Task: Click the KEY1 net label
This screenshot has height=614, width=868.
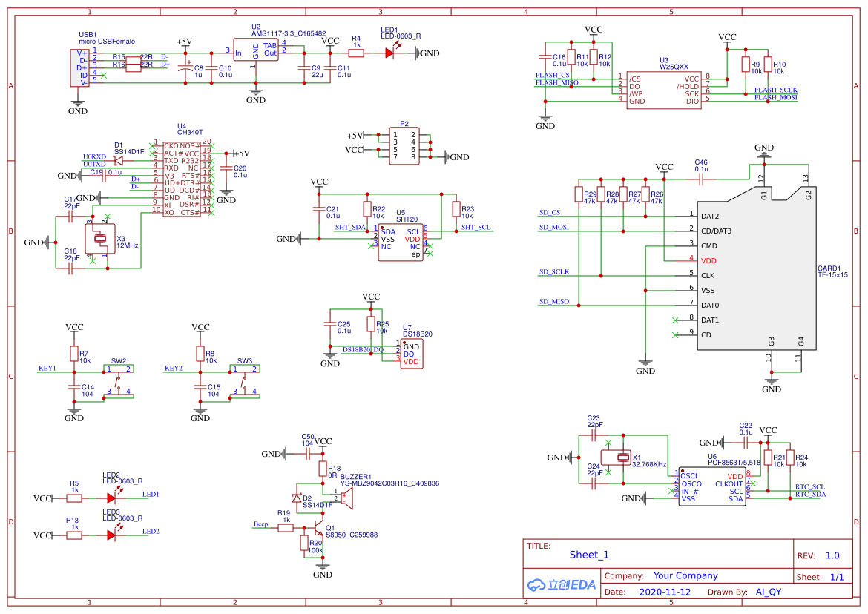Action: tap(47, 369)
